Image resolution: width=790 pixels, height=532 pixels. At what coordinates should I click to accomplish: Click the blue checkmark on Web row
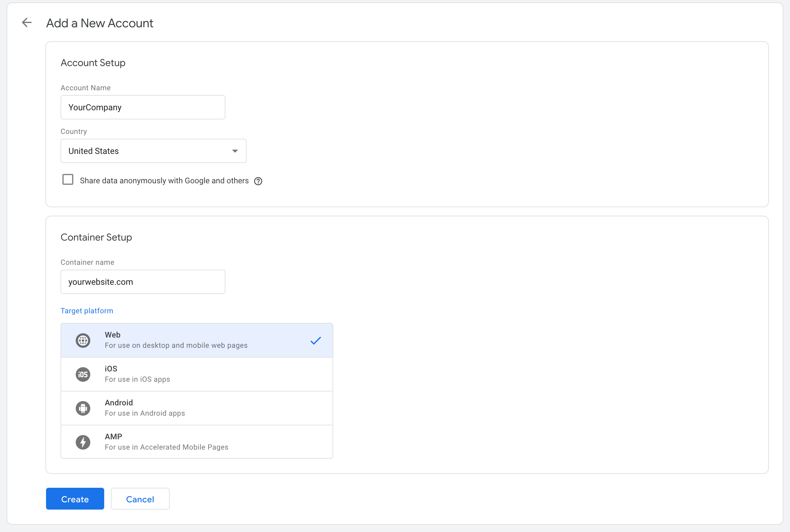[315, 340]
